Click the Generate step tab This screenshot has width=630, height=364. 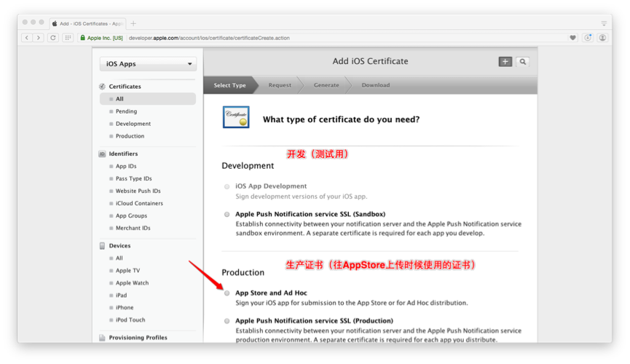326,85
